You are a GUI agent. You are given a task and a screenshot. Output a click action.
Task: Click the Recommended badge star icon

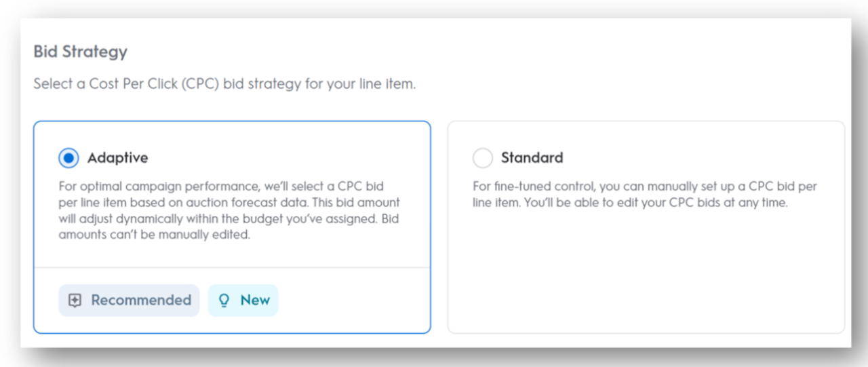pyautogui.click(x=75, y=301)
